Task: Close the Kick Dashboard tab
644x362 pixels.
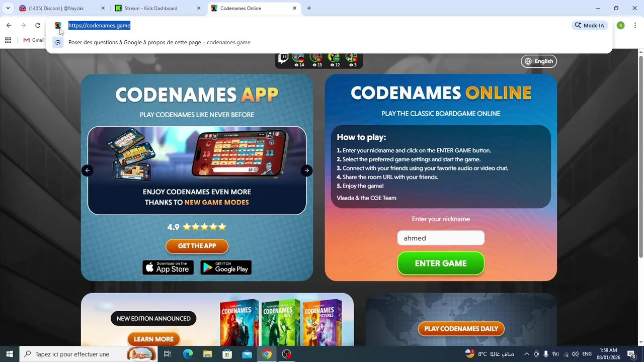Action: 198,9
